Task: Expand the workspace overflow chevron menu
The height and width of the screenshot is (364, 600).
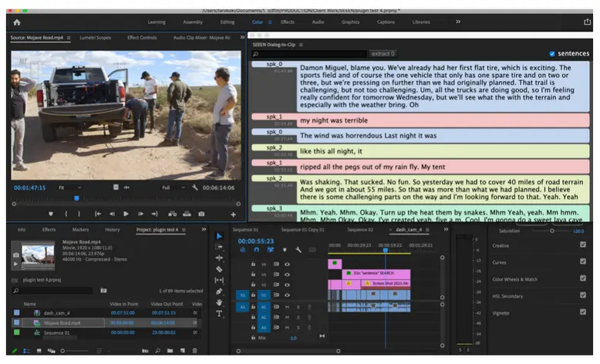Action: (457, 22)
